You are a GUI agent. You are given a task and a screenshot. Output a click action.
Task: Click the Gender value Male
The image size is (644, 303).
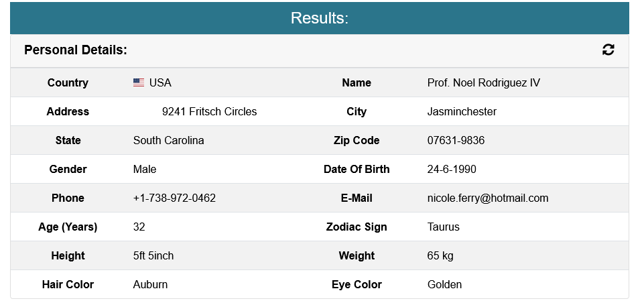pyautogui.click(x=145, y=169)
